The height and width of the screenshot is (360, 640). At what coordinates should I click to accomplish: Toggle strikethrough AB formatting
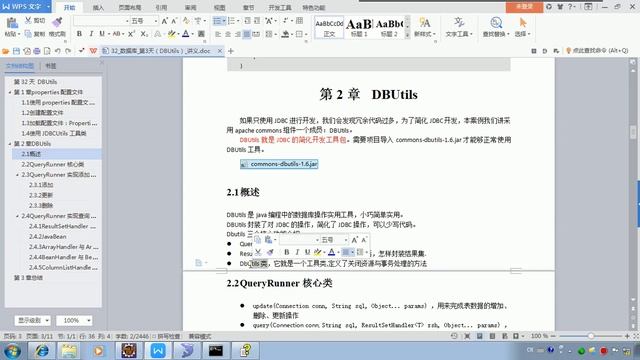(117, 34)
